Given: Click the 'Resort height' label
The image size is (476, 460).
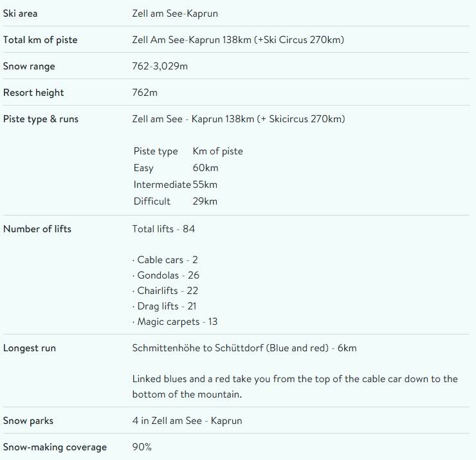Looking at the screenshot, I should [33, 93].
